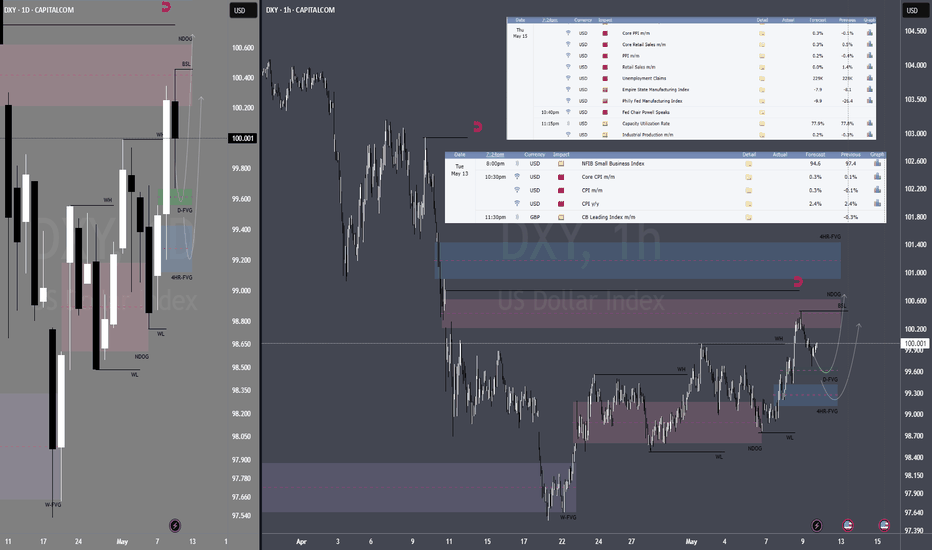Select the Core CPI m/m event name
Viewport: 932px width, 550px height.
pos(598,177)
